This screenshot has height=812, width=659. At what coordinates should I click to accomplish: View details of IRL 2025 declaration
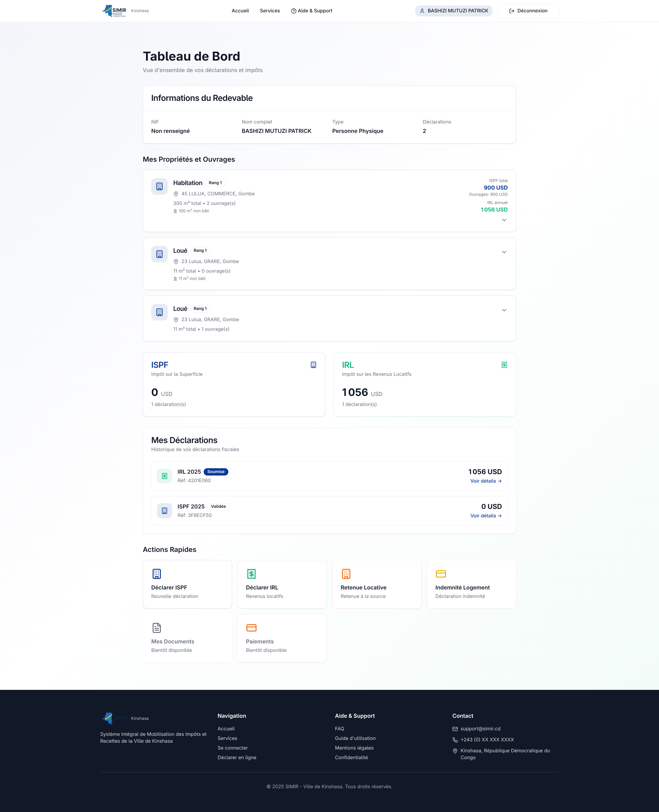(x=486, y=481)
